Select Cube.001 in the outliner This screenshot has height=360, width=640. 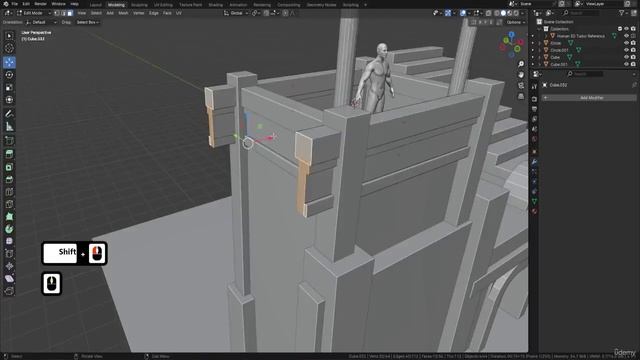559,64
